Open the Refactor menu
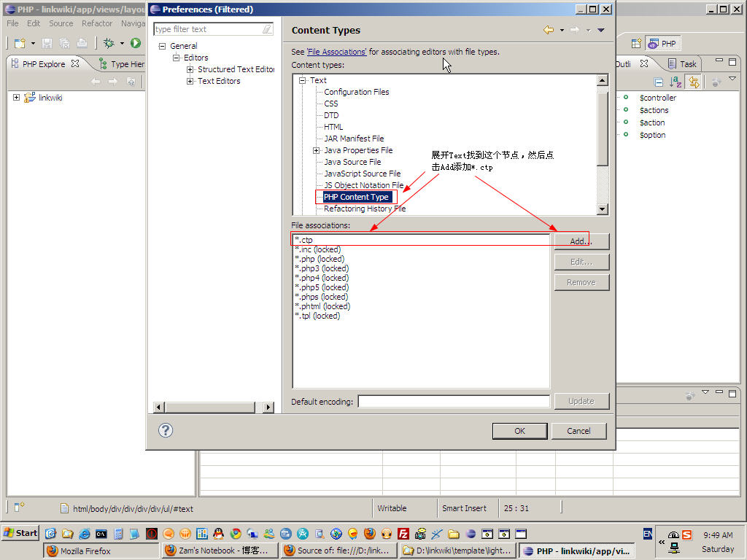The width and height of the screenshot is (747, 560). click(97, 23)
